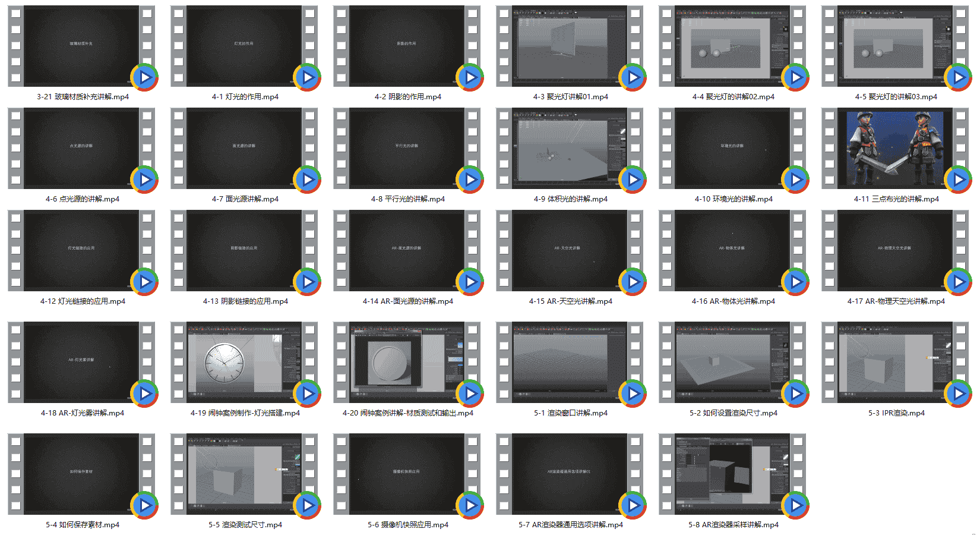Click the file name 3-21 玻璃材质补充讲解.mp4
The width and height of the screenshot is (980, 535).
pos(83,97)
